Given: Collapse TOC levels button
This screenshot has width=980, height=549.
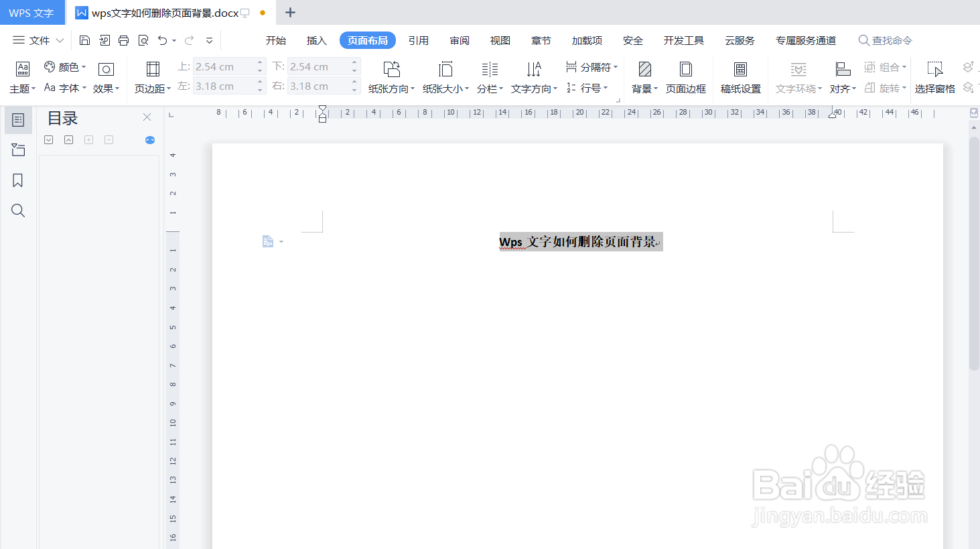Looking at the screenshot, I should pyautogui.click(x=68, y=139).
